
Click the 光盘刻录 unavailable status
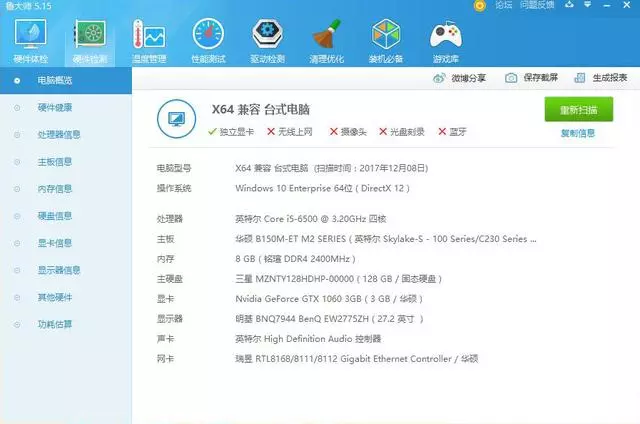(x=402, y=132)
